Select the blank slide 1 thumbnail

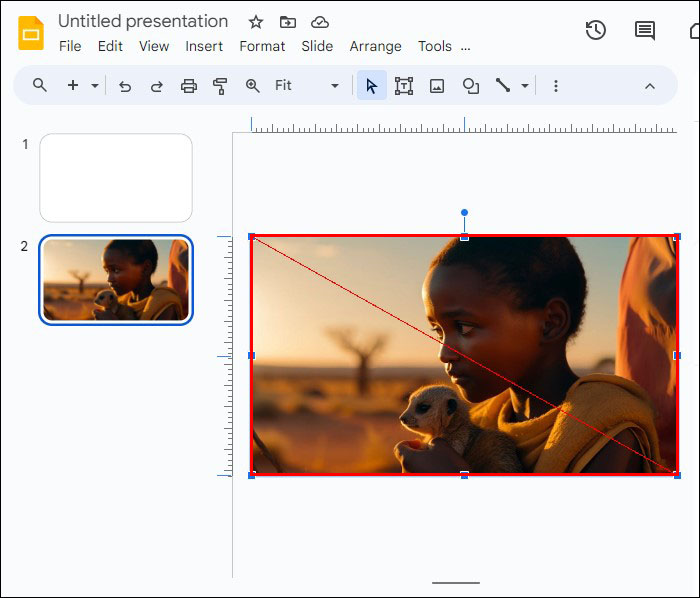tap(116, 178)
